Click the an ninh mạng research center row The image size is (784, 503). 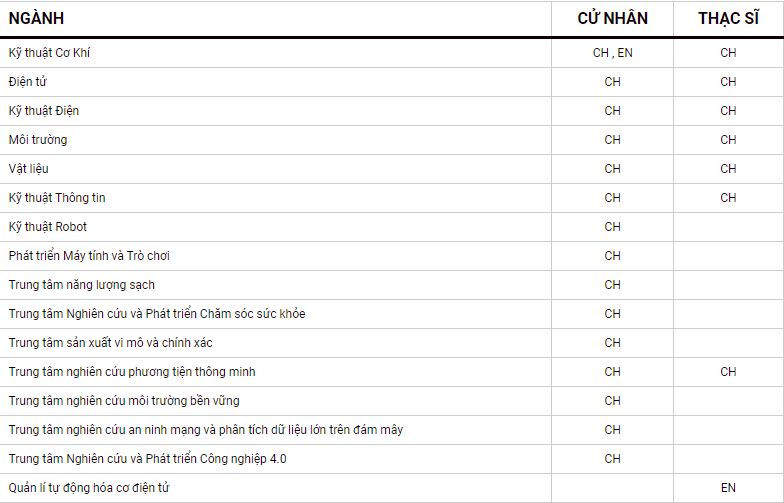[206, 430]
